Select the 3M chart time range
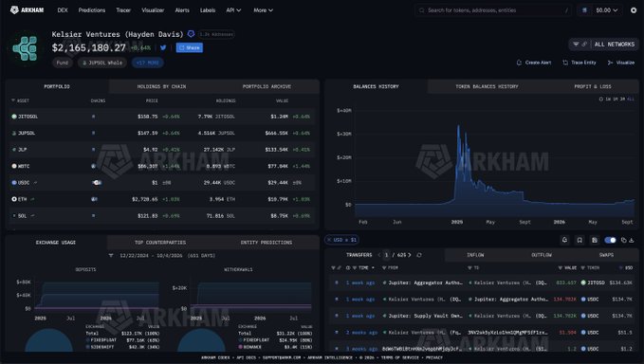Screen dimensions: 644x364 pyautogui.click(x=622, y=99)
